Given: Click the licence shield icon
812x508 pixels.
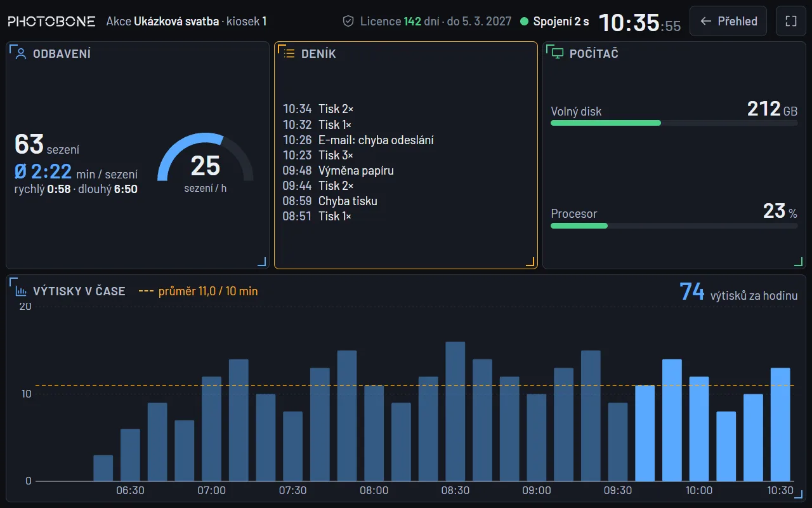Looking at the screenshot, I should coord(348,21).
